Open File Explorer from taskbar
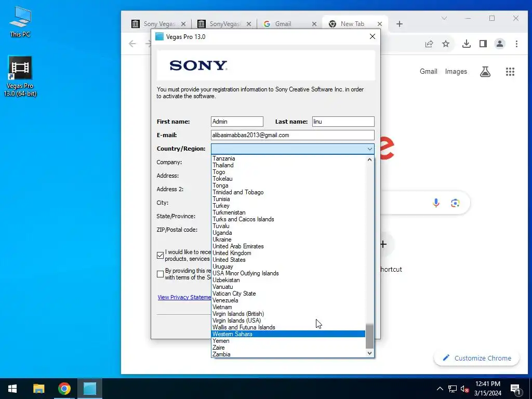Image resolution: width=532 pixels, height=399 pixels. pos(38,389)
